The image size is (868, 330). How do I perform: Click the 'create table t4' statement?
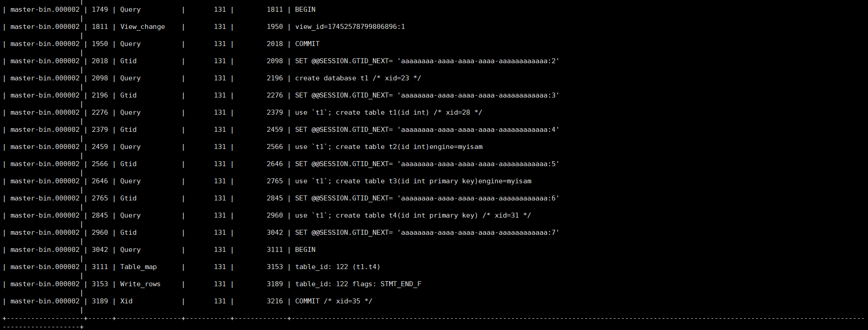413,215
